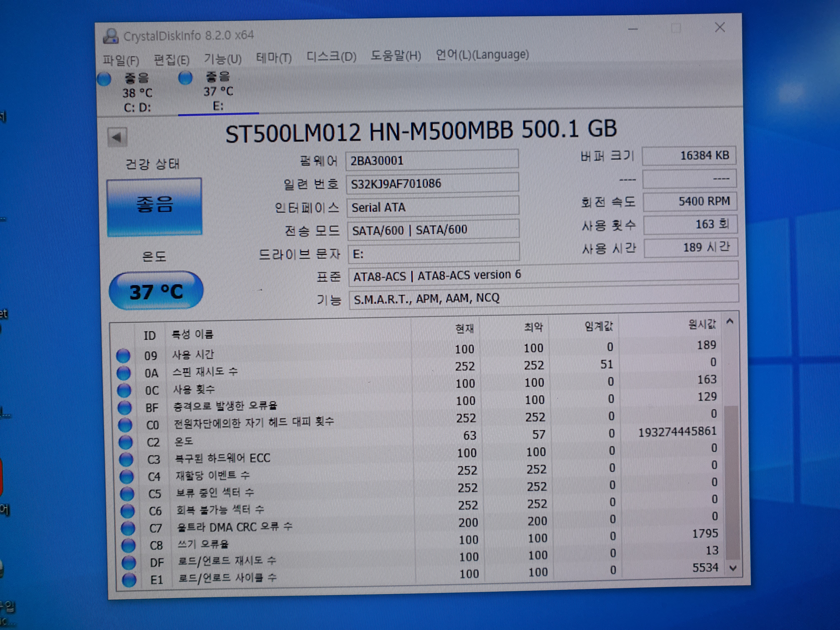Click the status dot for attribute C7
The image size is (840, 630).
[128, 528]
